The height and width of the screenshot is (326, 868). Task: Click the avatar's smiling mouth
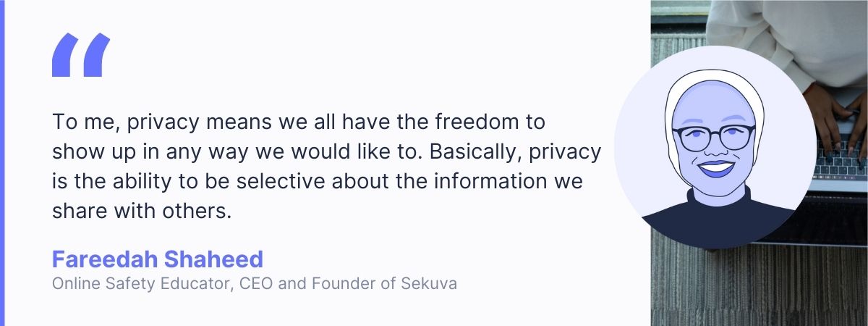point(715,168)
